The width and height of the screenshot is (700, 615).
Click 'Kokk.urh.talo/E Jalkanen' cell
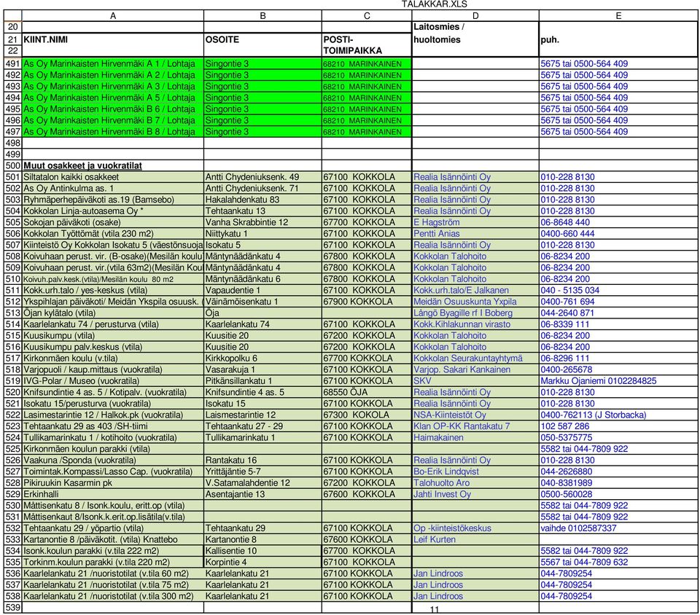click(475, 290)
